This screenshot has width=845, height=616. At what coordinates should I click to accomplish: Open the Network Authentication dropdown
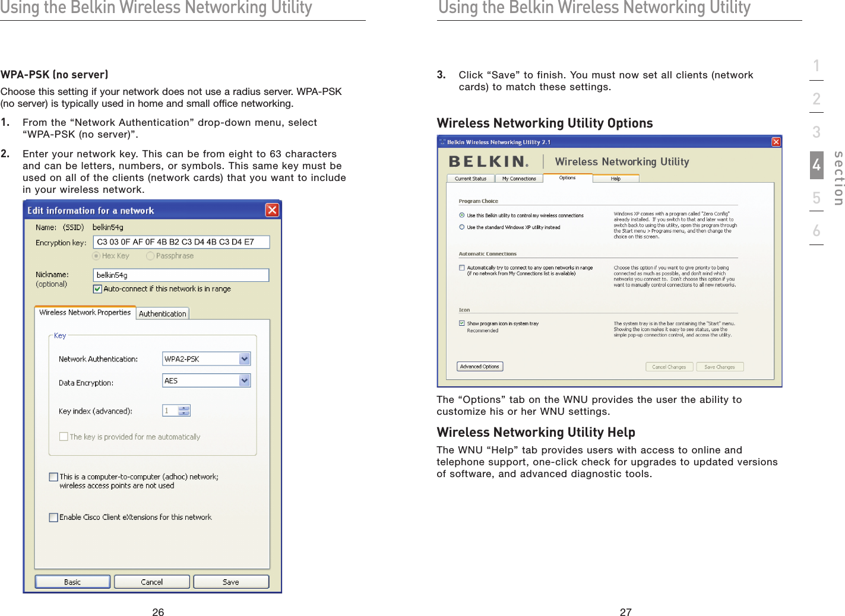244,358
